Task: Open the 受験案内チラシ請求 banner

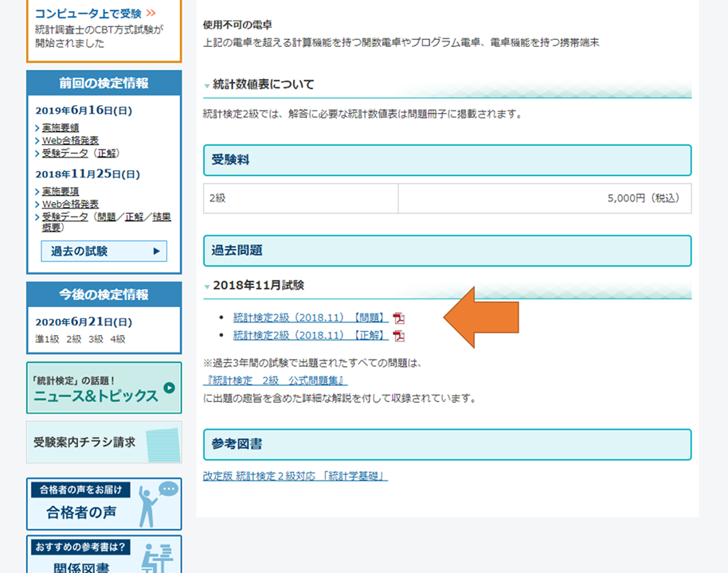Action: click(104, 442)
